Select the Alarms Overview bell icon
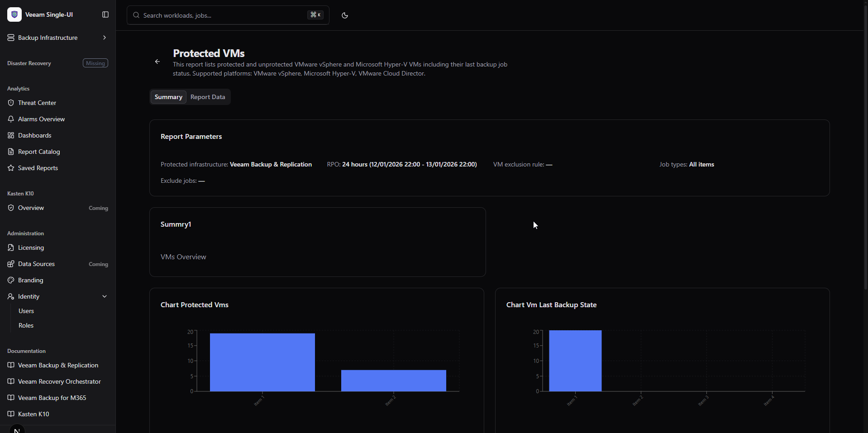 click(x=10, y=119)
